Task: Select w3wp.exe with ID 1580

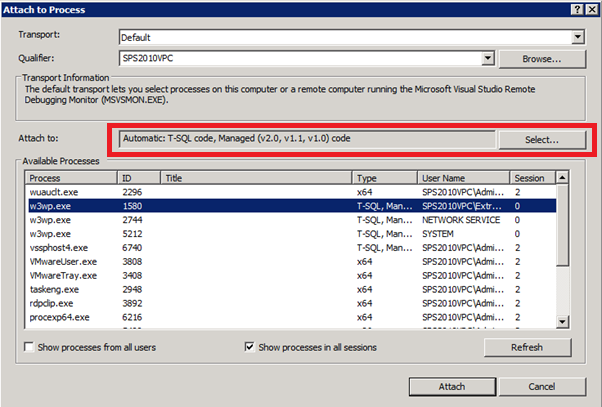Action: click(x=292, y=206)
